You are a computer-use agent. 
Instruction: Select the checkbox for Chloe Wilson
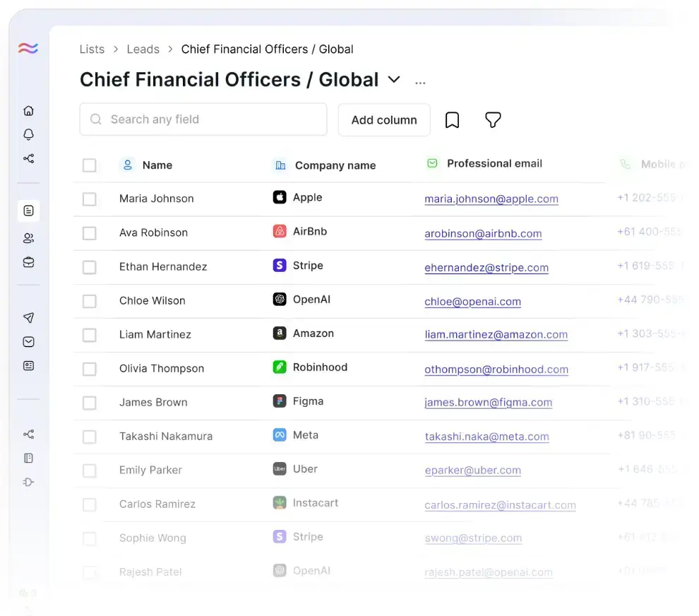(90, 301)
